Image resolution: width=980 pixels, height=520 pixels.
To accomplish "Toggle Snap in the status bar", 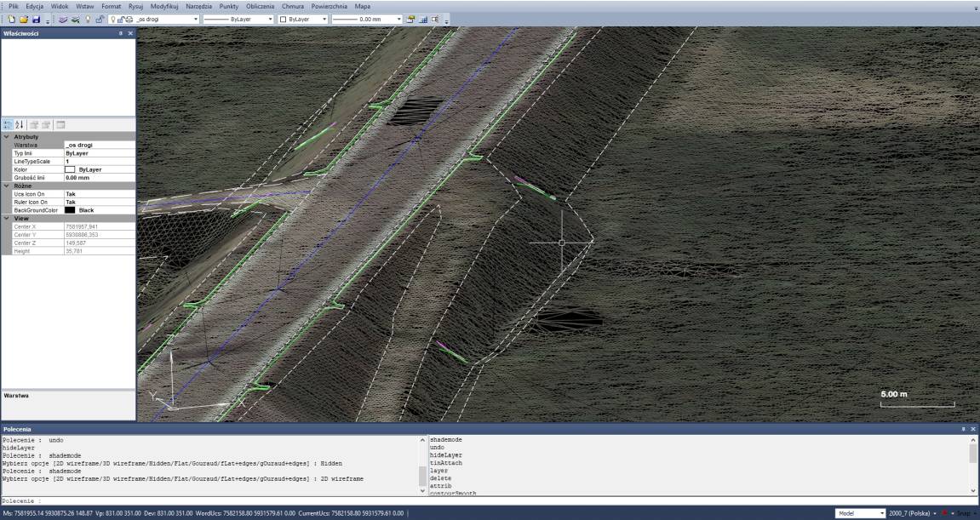I will point(965,513).
